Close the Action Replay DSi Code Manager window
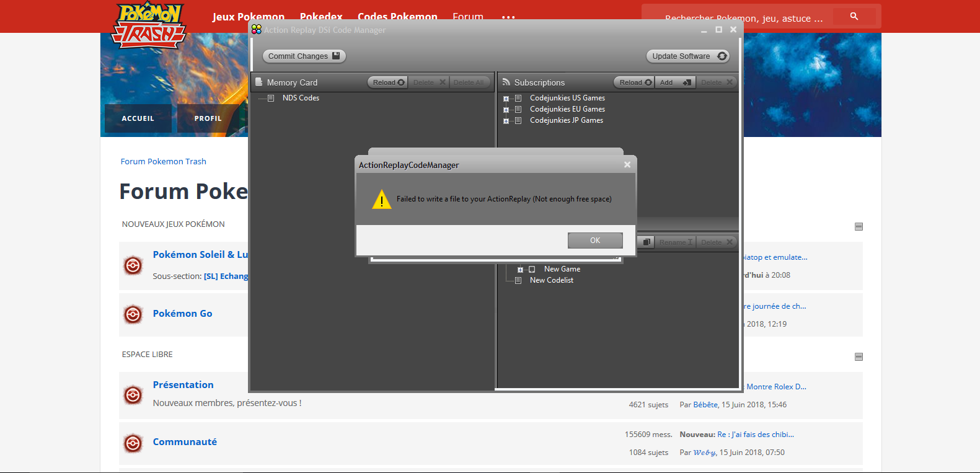Viewport: 980px width, 473px height. [733, 29]
